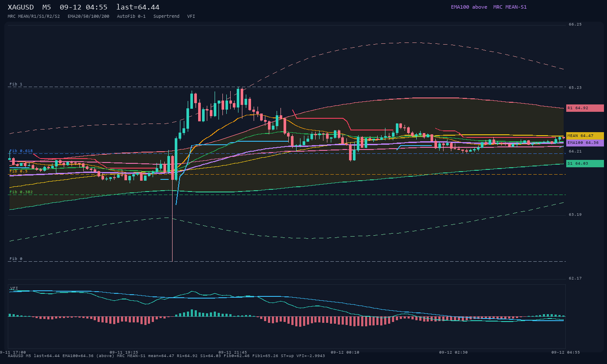Click the 63.19 price axis value
Image resolution: width=607 pixels, height=364 pixels.
point(575,214)
